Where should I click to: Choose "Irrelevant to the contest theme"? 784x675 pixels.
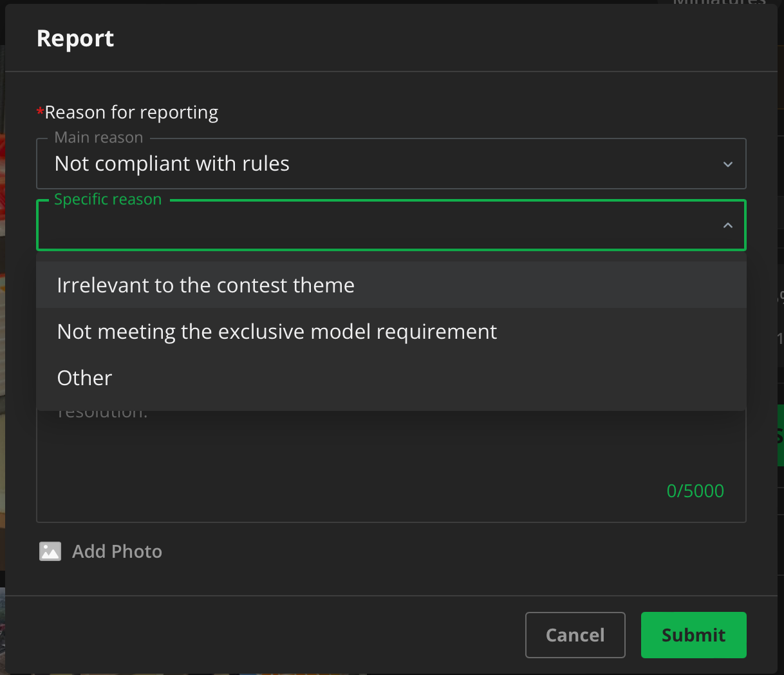[x=205, y=285]
